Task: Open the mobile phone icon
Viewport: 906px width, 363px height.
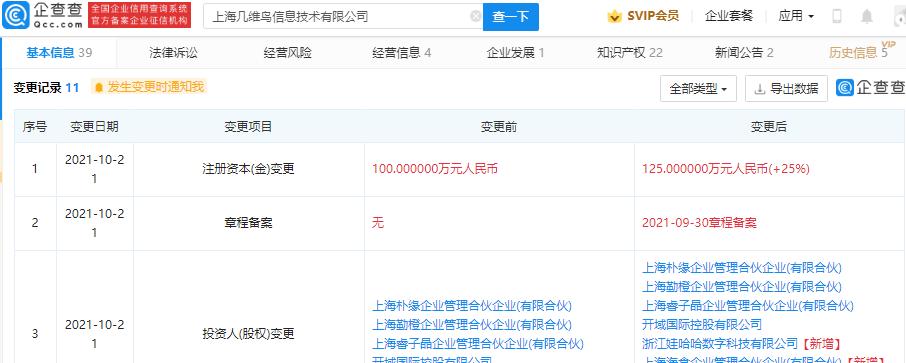Action: click(x=836, y=16)
